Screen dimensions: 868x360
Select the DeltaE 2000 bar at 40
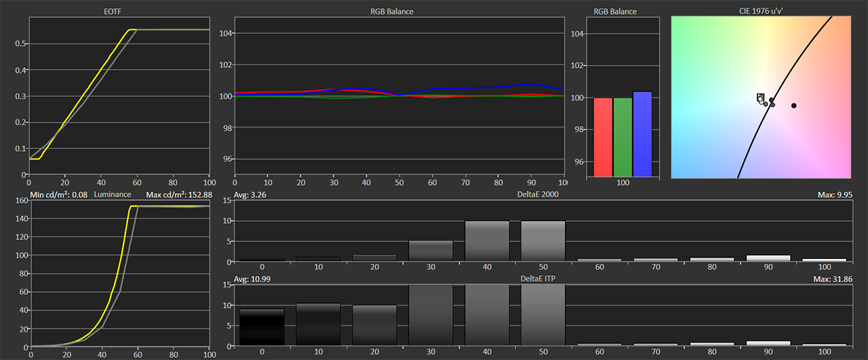(487, 241)
